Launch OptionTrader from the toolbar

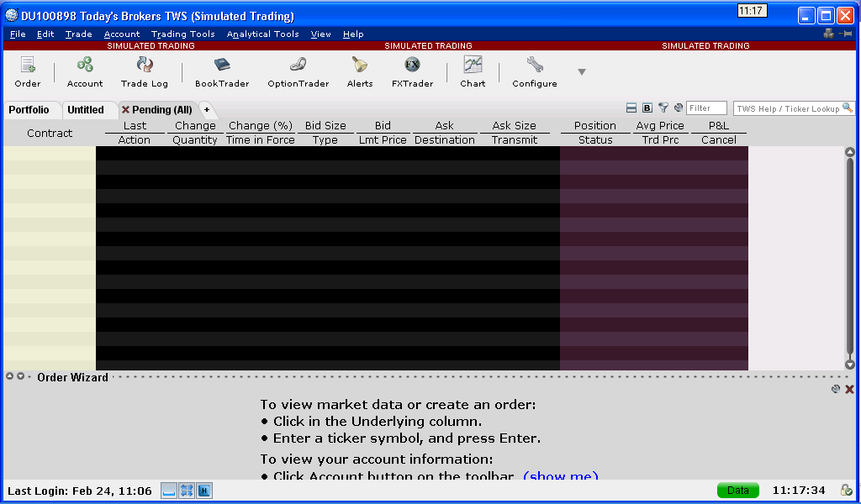[x=298, y=71]
